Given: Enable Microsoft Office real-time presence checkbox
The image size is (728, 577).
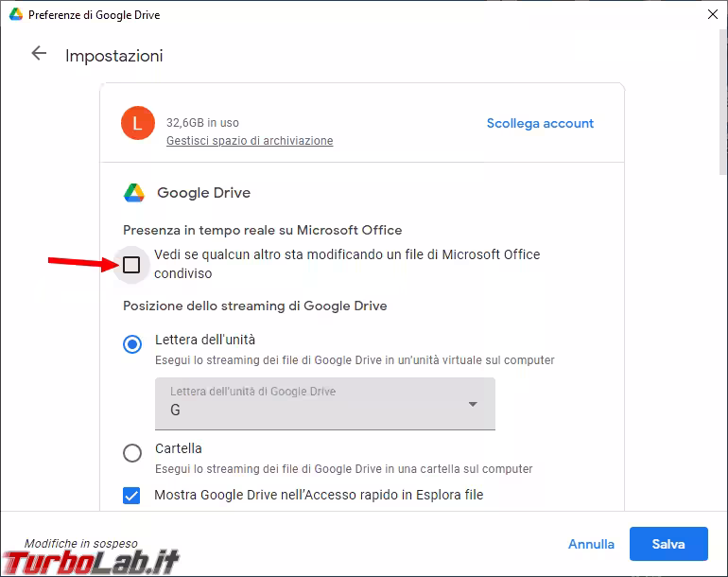Looking at the screenshot, I should 131,265.
